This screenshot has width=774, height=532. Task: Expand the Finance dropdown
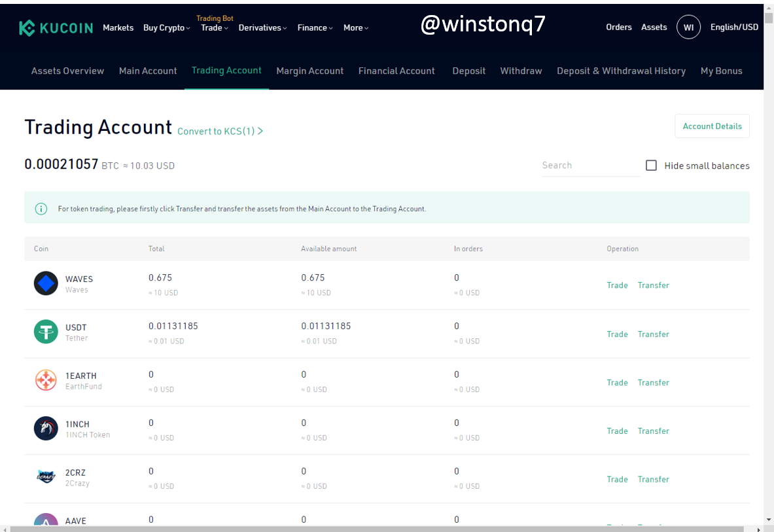coord(315,27)
